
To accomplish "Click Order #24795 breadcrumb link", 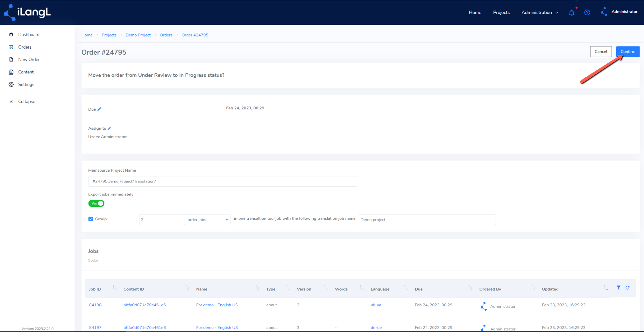I will [195, 35].
